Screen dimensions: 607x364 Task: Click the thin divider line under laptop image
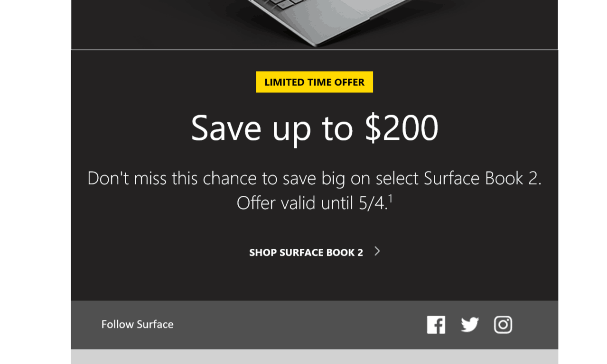[314, 50]
